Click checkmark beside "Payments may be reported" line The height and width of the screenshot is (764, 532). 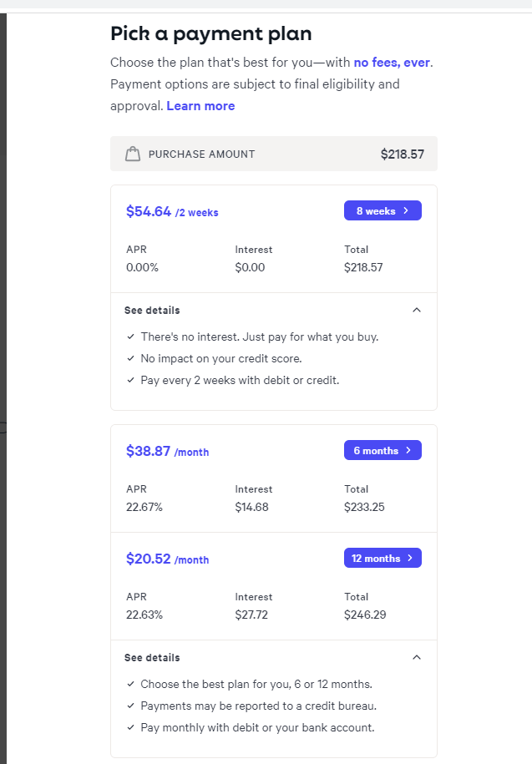[x=130, y=706]
